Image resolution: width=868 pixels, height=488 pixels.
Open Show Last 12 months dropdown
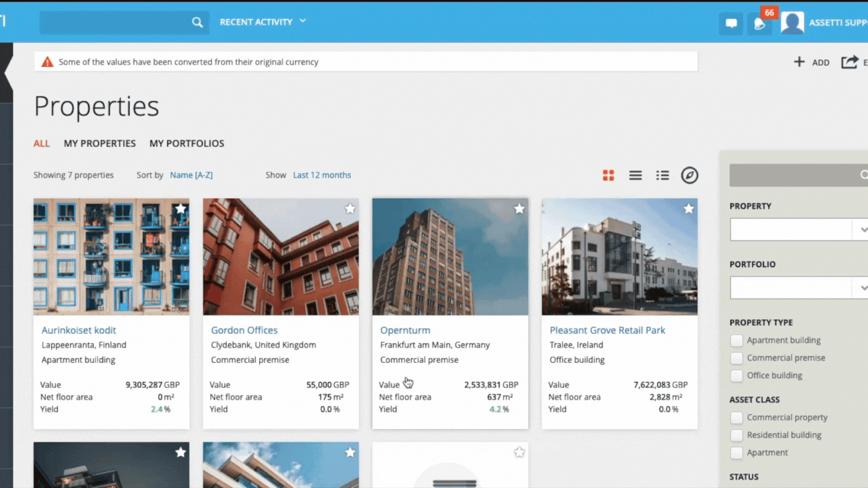(x=322, y=175)
